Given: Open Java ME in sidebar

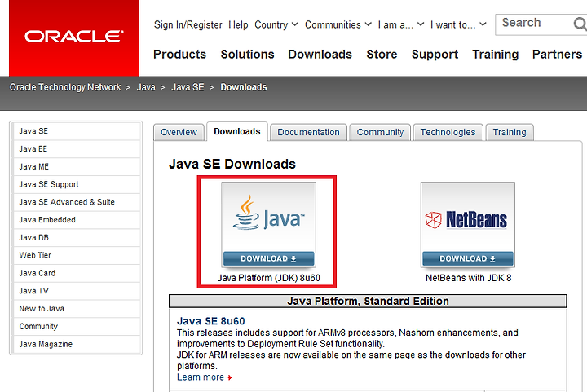Looking at the screenshot, I should (77, 167).
